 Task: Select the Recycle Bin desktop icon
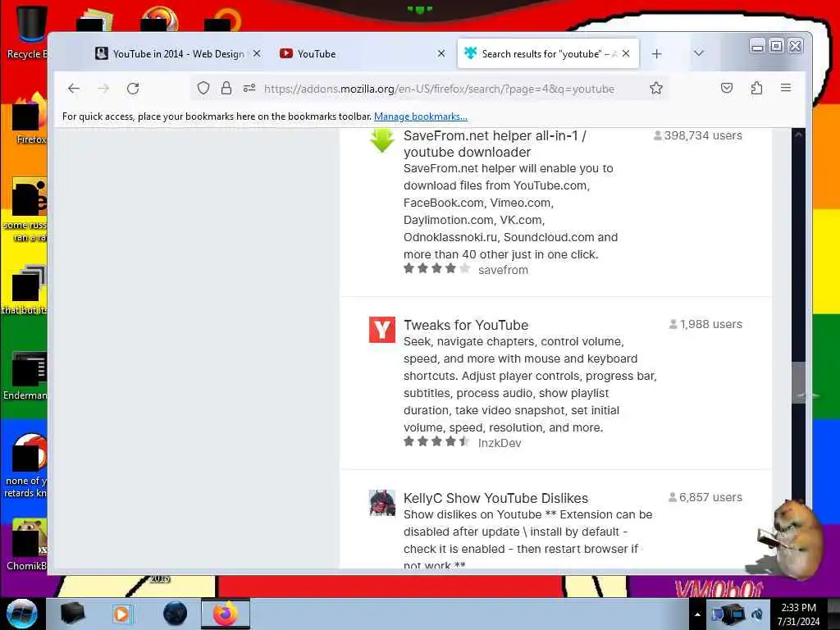click(x=28, y=31)
